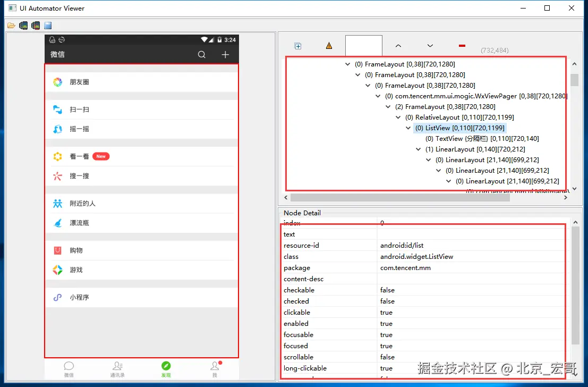The width and height of the screenshot is (588, 387).
Task: Tap the 搜一搜 red star icon
Action: click(x=57, y=175)
